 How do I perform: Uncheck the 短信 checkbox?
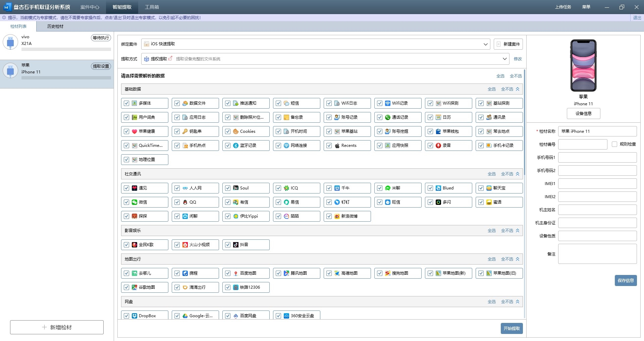coord(278,103)
